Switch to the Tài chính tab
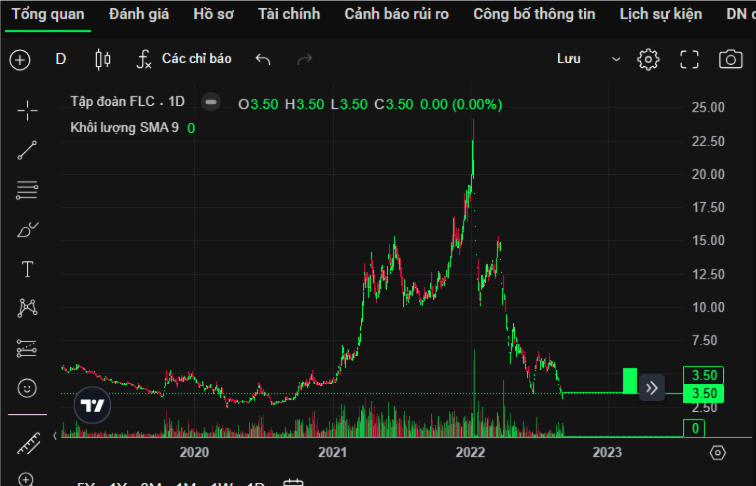 click(288, 14)
